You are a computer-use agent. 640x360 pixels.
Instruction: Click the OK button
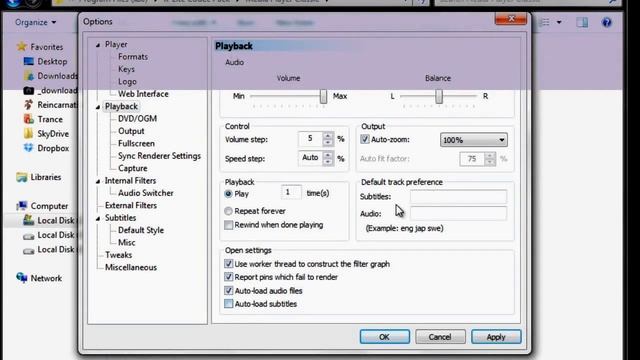384,337
